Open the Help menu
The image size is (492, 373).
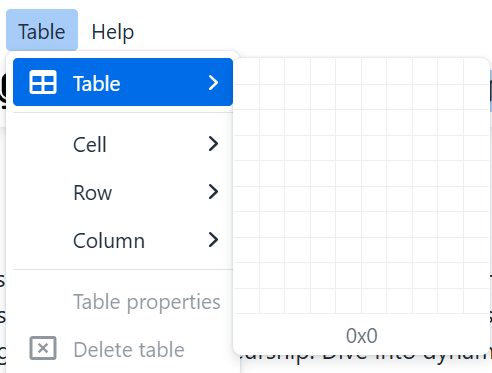[113, 32]
